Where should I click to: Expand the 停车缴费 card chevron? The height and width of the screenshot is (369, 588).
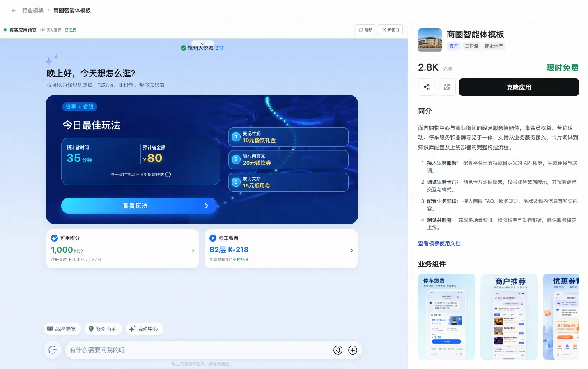tap(351, 251)
